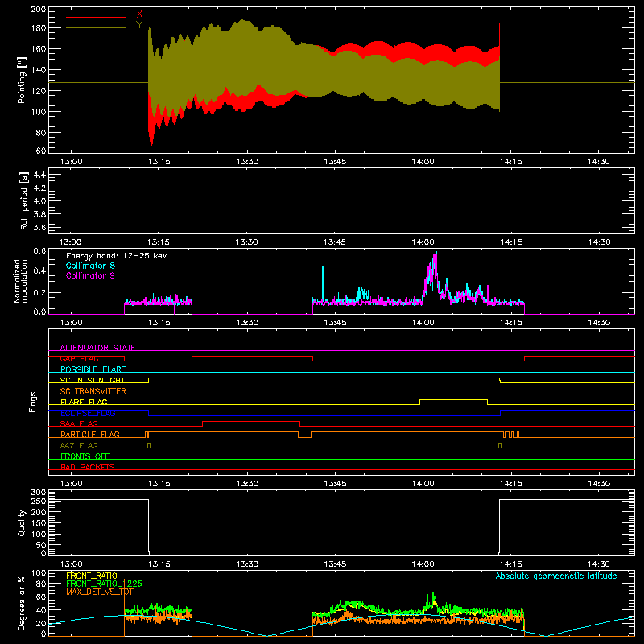Click the 250 label on quality axis
Image resolution: width=644 pixels, height=644 pixels.
(38, 501)
